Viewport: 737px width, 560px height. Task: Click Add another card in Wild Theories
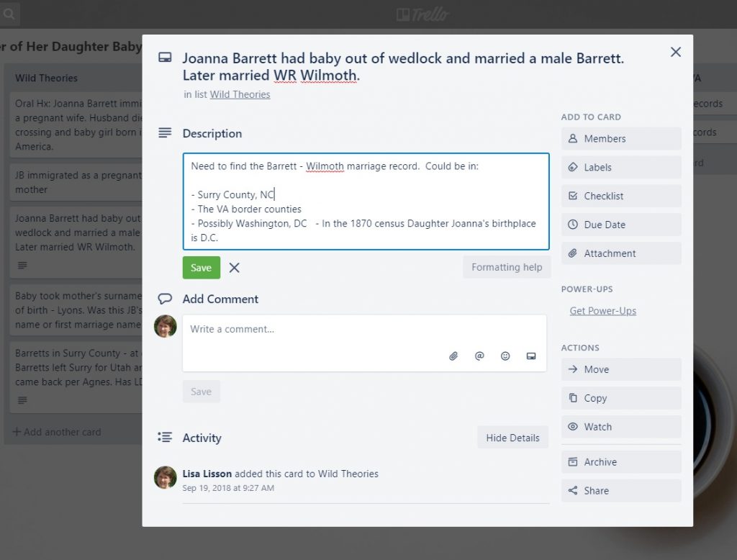pyautogui.click(x=57, y=432)
